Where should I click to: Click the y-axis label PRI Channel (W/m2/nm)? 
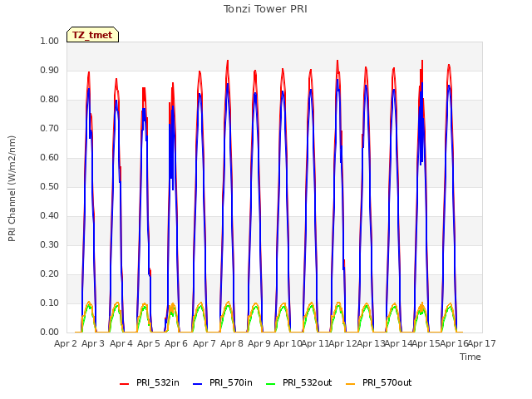(x=12, y=189)
